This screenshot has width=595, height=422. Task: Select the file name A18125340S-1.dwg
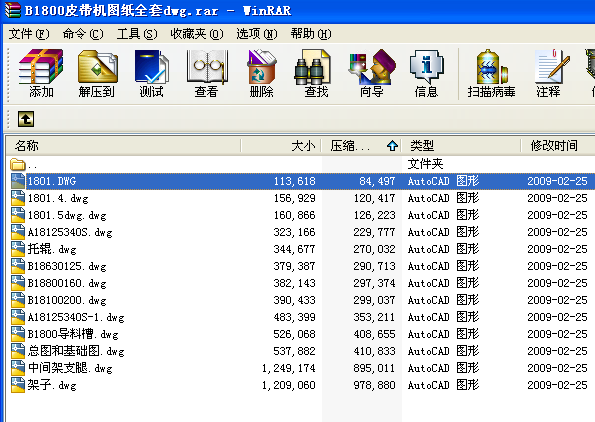(x=76, y=317)
